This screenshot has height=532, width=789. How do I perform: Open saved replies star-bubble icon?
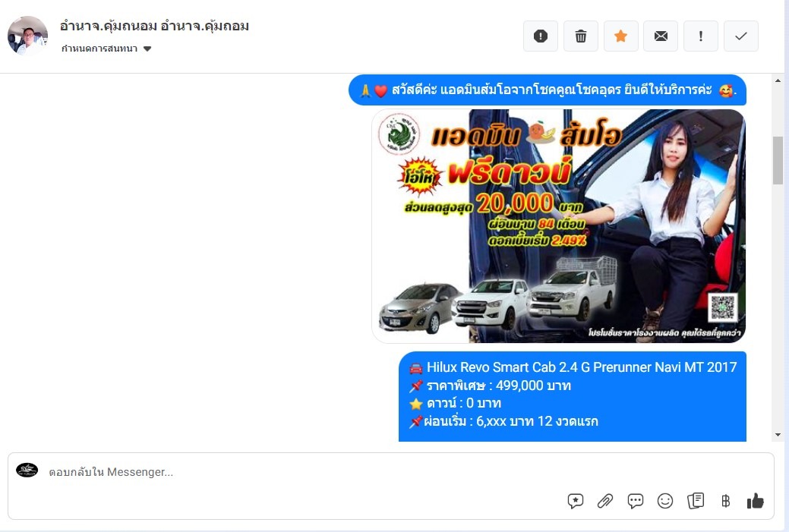[575, 501]
